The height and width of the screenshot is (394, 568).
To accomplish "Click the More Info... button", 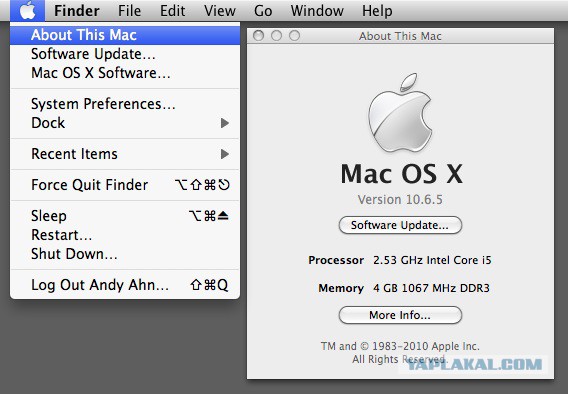I will (400, 315).
